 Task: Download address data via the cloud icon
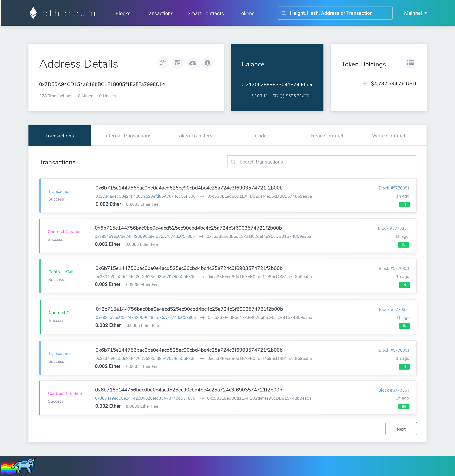point(192,63)
